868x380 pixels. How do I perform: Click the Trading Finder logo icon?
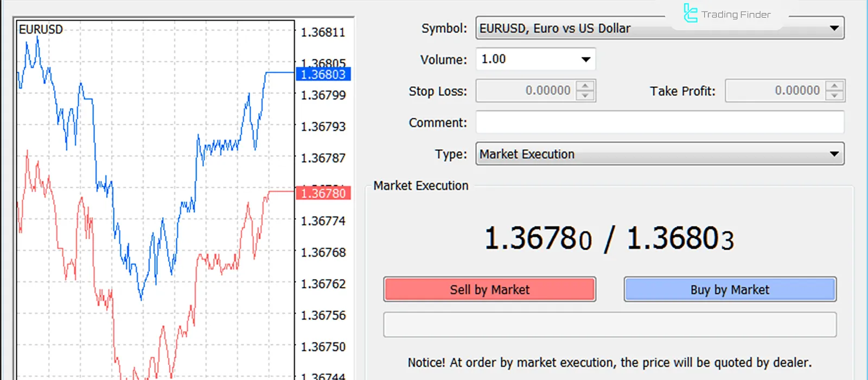coord(690,14)
